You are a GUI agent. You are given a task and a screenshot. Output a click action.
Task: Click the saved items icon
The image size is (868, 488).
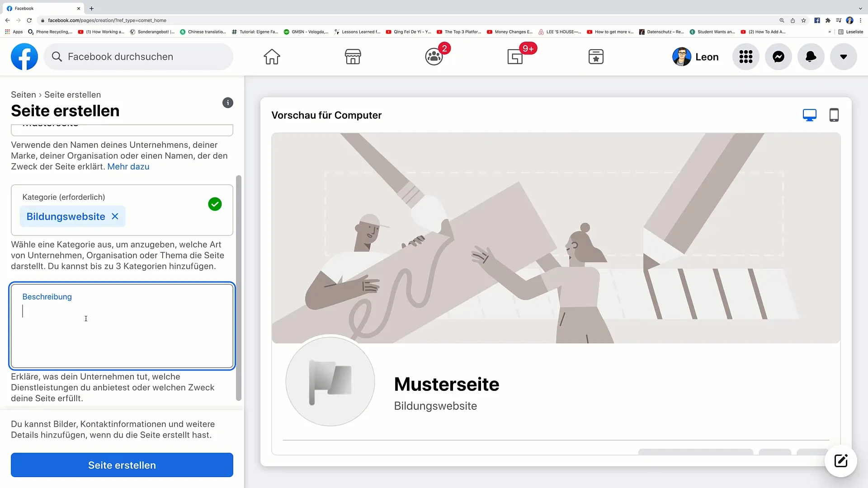[595, 56]
